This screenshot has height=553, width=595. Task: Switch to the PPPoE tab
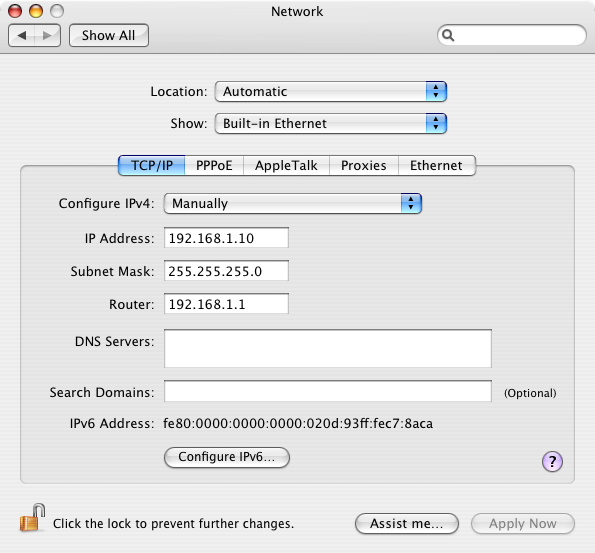(214, 165)
